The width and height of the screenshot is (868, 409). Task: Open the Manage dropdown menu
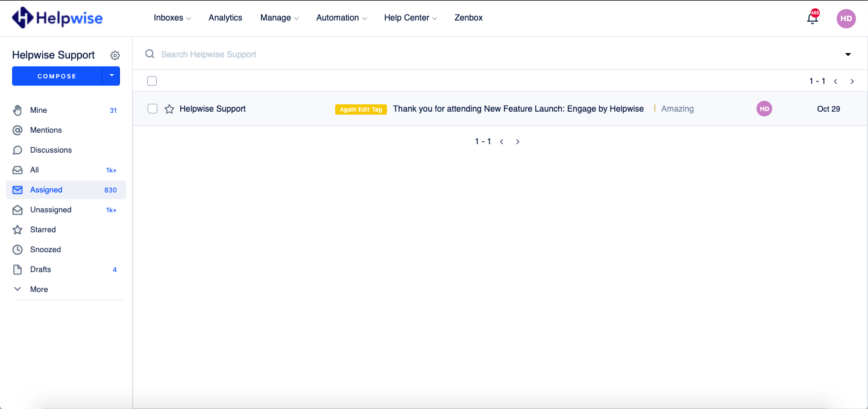(280, 17)
